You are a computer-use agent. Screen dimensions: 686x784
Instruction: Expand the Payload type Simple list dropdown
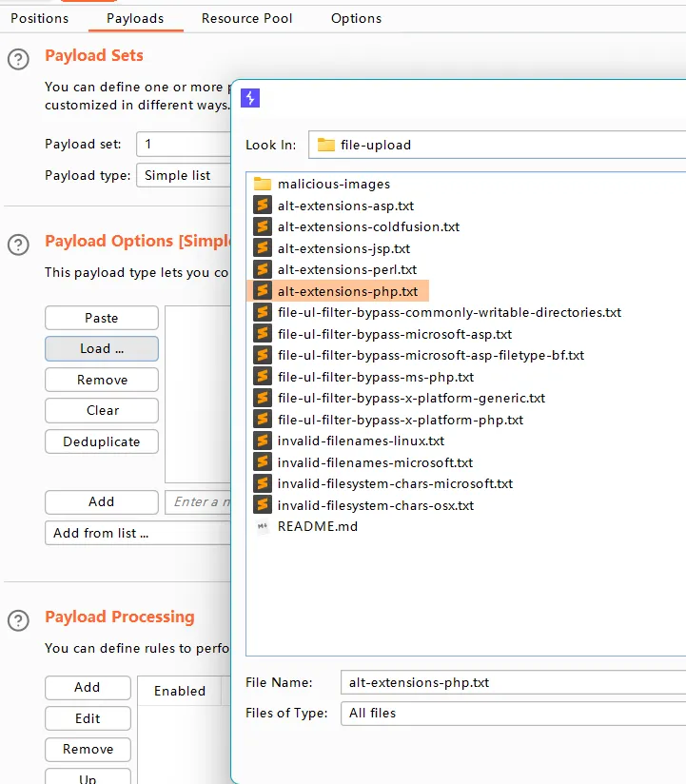pyautogui.click(x=184, y=175)
